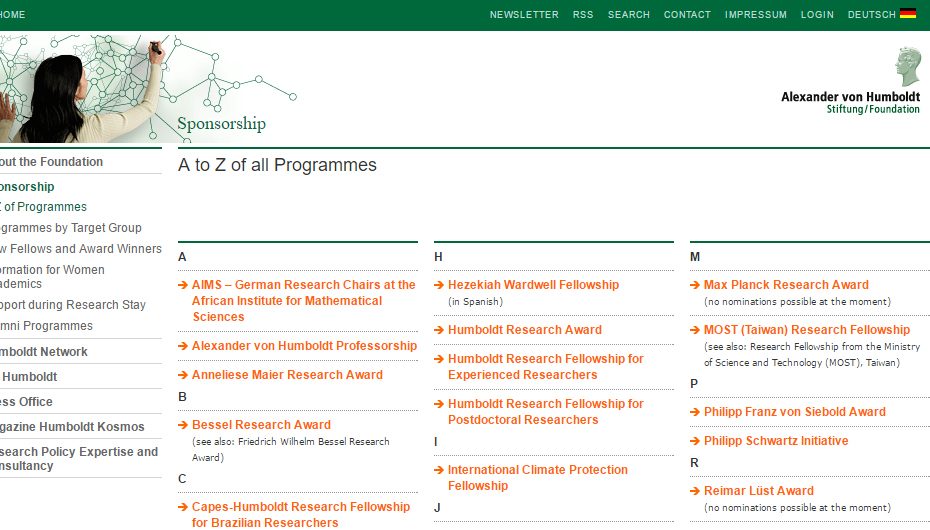Click the arrow icon beside International Climate Protection Fellowship

click(439, 470)
